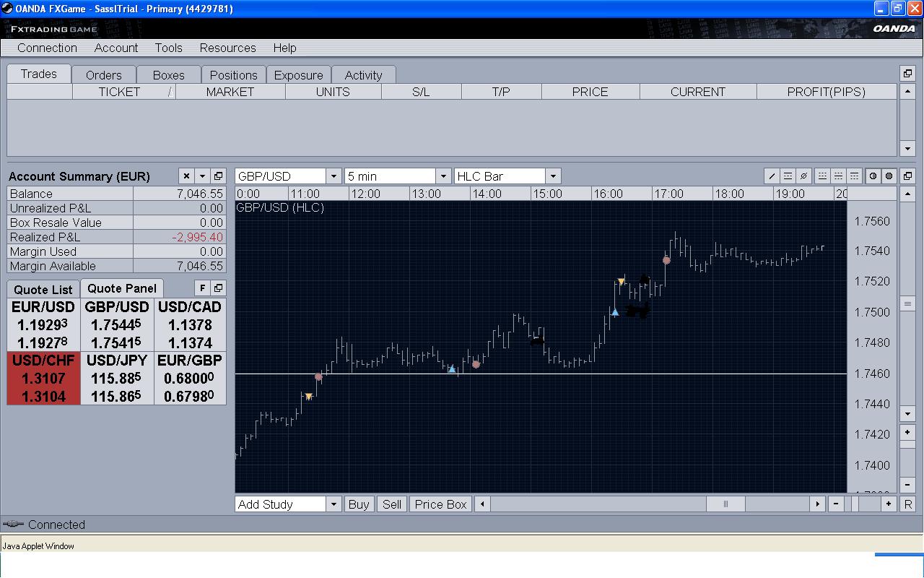Screen dimensions: 924x578
Task: Open the Connection menu
Action: coord(47,48)
